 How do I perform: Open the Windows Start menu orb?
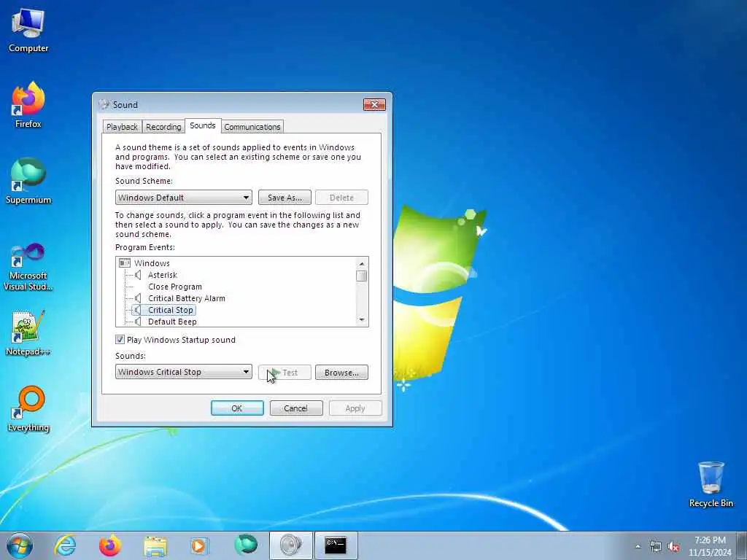click(x=20, y=545)
